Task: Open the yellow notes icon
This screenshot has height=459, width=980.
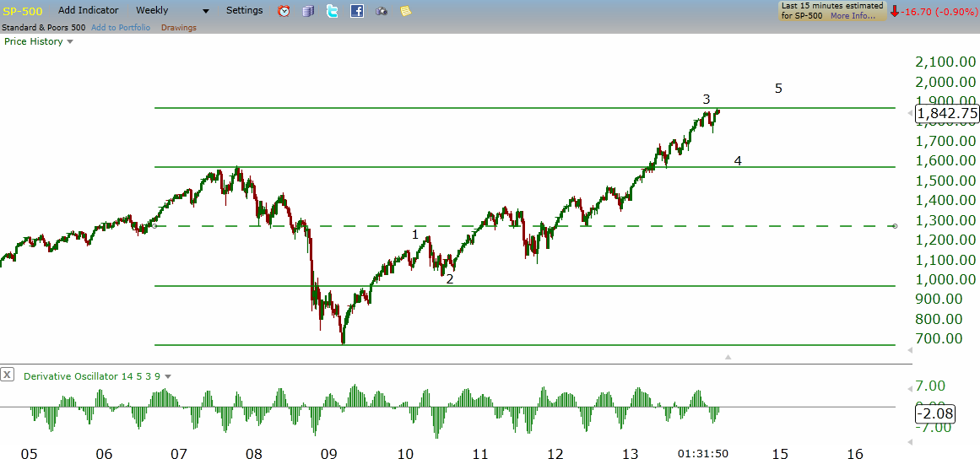Action: (405, 11)
